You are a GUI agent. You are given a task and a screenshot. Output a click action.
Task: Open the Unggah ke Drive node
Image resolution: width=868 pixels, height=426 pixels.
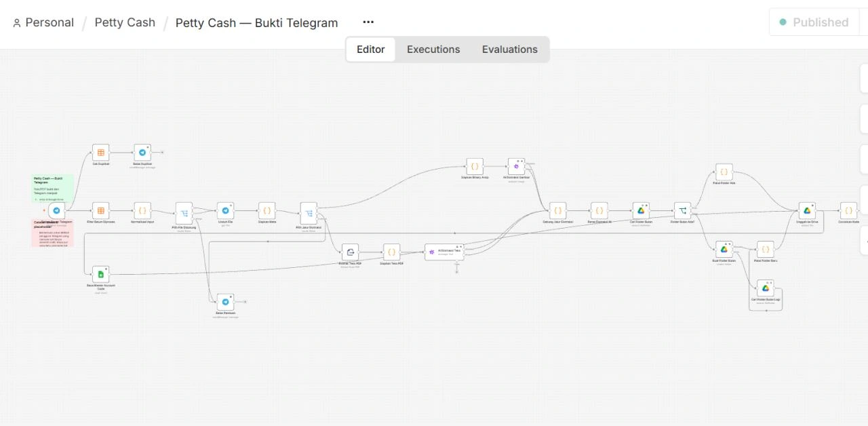click(x=807, y=210)
